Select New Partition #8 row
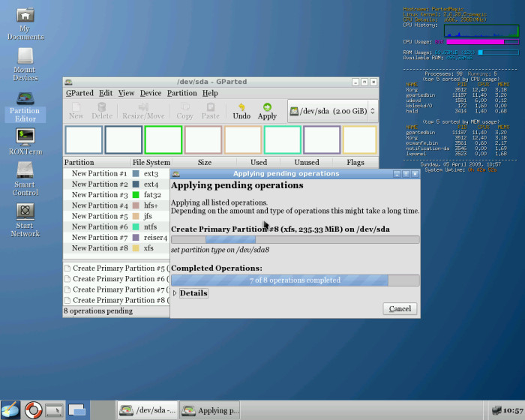 coord(116,248)
